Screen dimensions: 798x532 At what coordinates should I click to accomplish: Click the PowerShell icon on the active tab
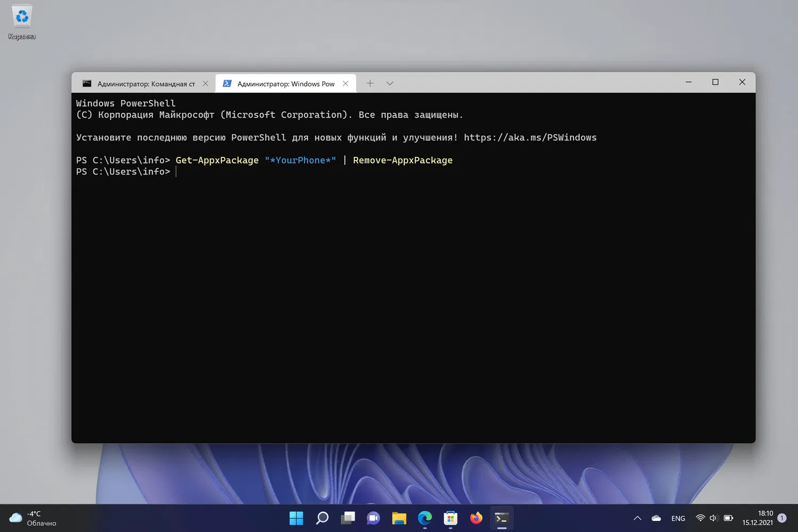coord(227,84)
